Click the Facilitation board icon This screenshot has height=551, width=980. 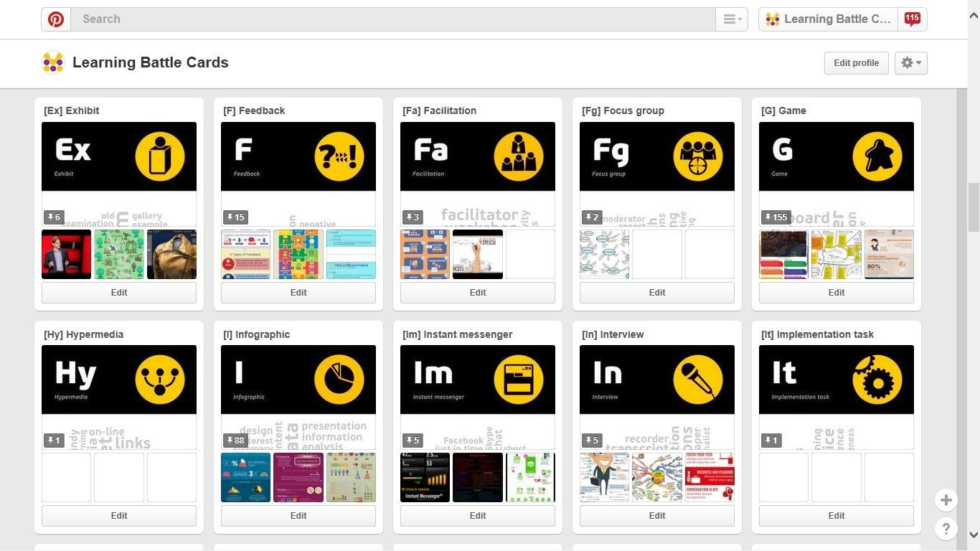pyautogui.click(x=519, y=156)
